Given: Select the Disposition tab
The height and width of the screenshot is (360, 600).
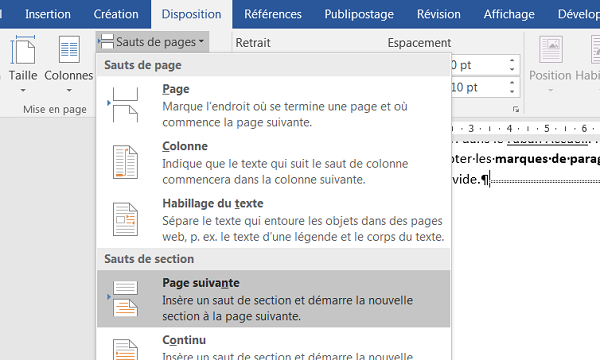Looking at the screenshot, I should point(191,14).
